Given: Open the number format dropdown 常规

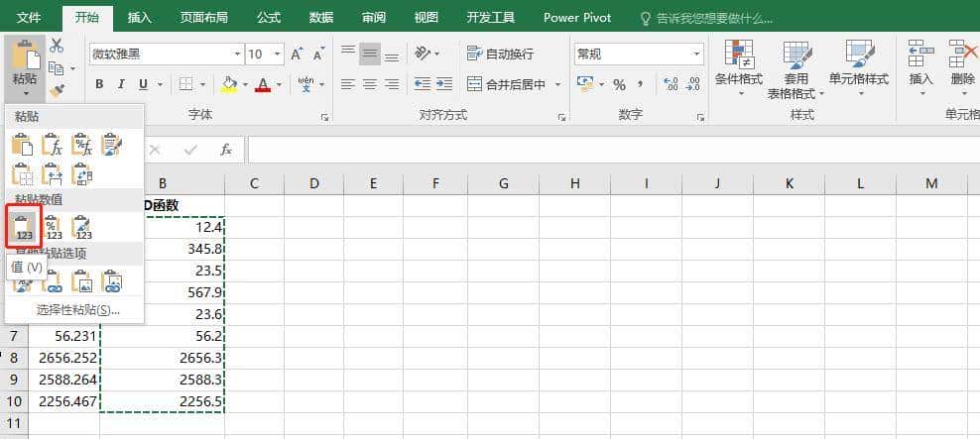Looking at the screenshot, I should (697, 55).
